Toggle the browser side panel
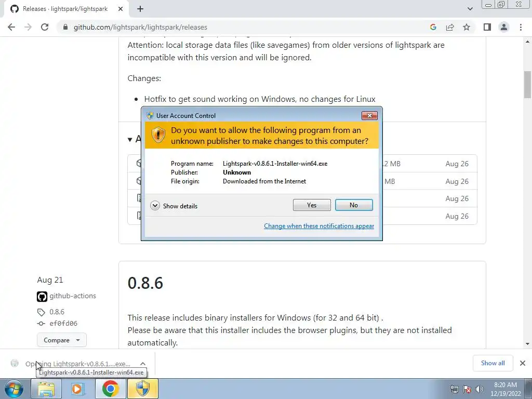The image size is (532, 399). point(487,27)
